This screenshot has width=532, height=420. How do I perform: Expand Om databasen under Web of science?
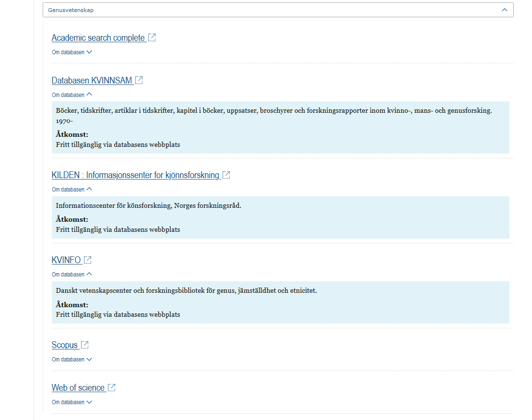[71, 402]
